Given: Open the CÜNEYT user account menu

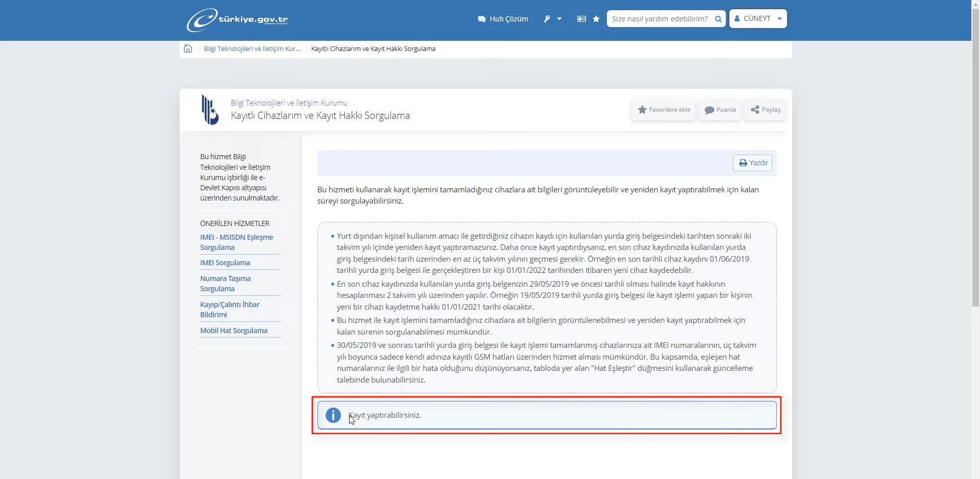Looking at the screenshot, I should [x=757, y=19].
